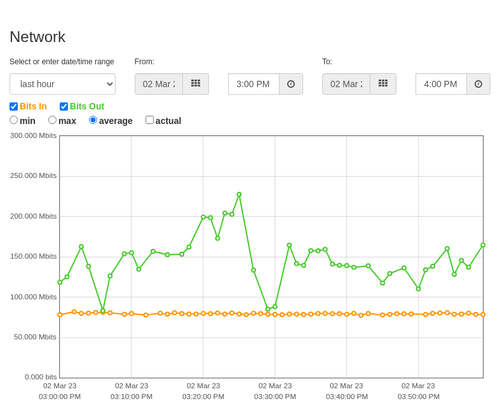Viewport: 500px width, 403px height.
Task: Click the 200.000 Mbits axis label
Action: point(33,216)
